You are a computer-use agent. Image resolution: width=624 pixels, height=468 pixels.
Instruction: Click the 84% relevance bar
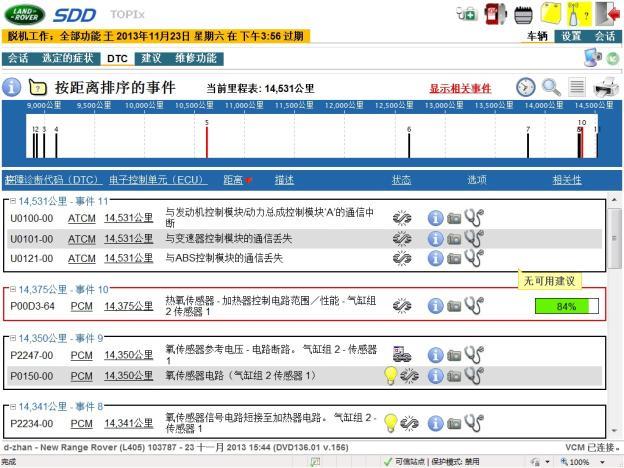coord(567,306)
